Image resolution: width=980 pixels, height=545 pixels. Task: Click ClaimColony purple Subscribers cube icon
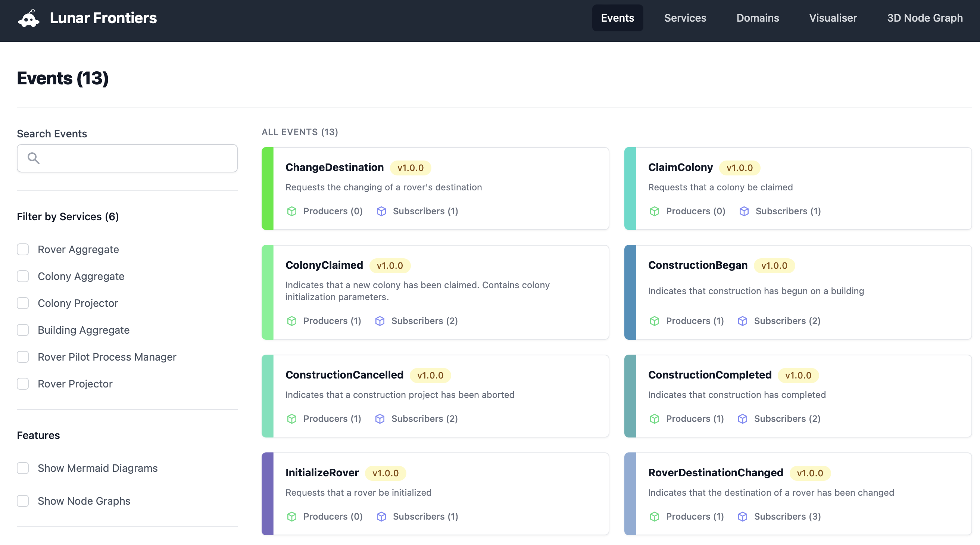pos(744,211)
